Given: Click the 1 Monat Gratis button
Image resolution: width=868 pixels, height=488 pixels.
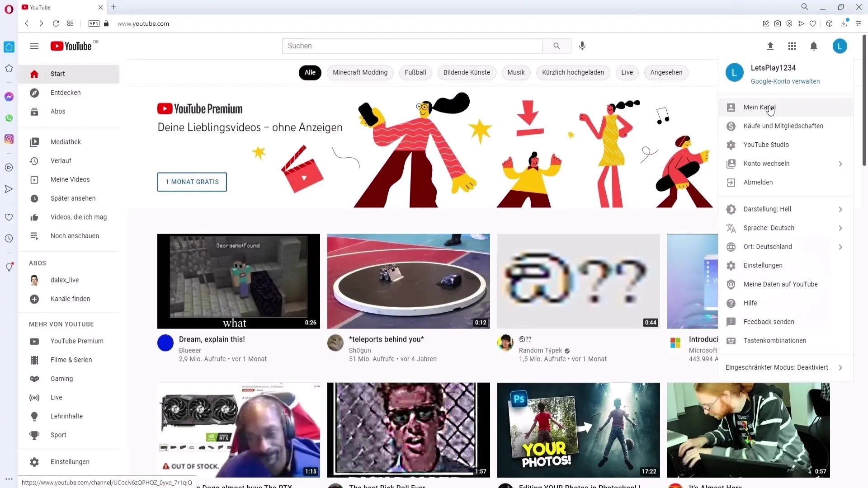Looking at the screenshot, I should tap(191, 182).
